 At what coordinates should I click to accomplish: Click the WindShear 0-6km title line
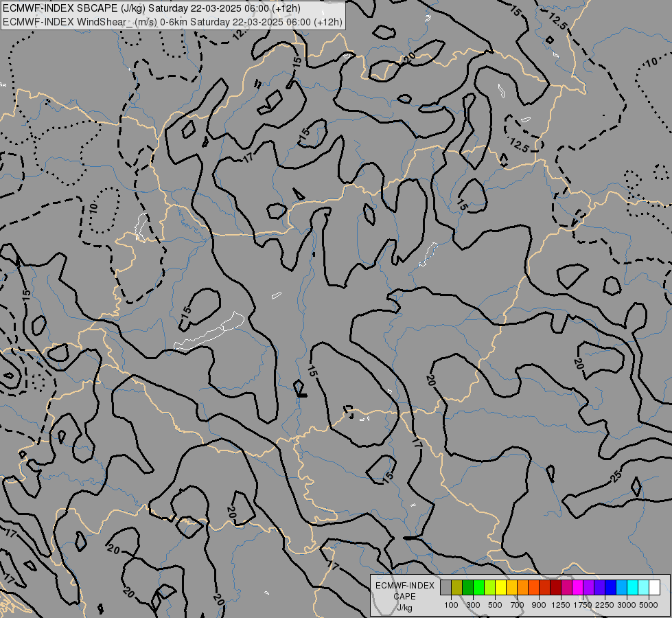tap(172, 21)
